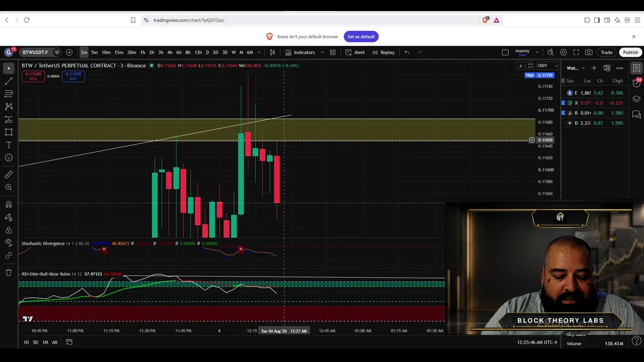Select the geometric shapes tool
644x362 pixels.
(x=9, y=132)
